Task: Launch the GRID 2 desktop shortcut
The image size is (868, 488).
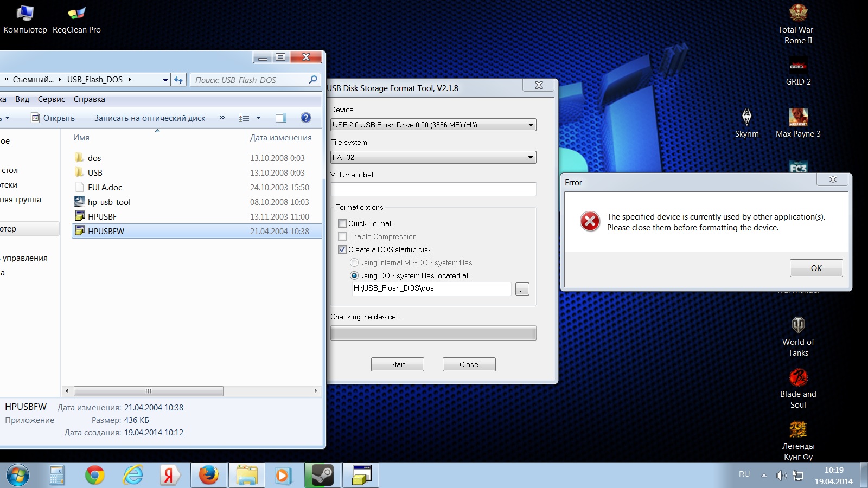Action: (798, 72)
